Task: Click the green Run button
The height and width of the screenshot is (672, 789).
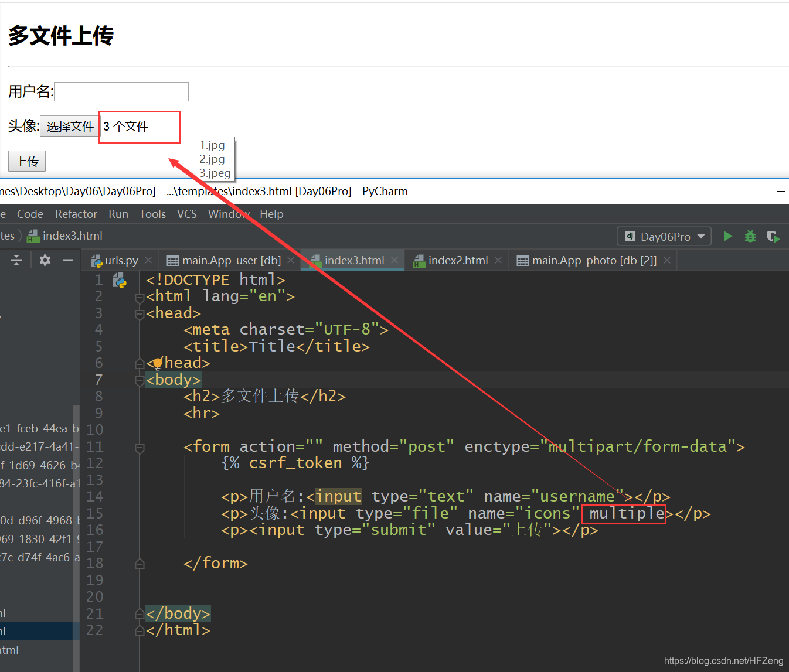Action: pyautogui.click(x=727, y=236)
